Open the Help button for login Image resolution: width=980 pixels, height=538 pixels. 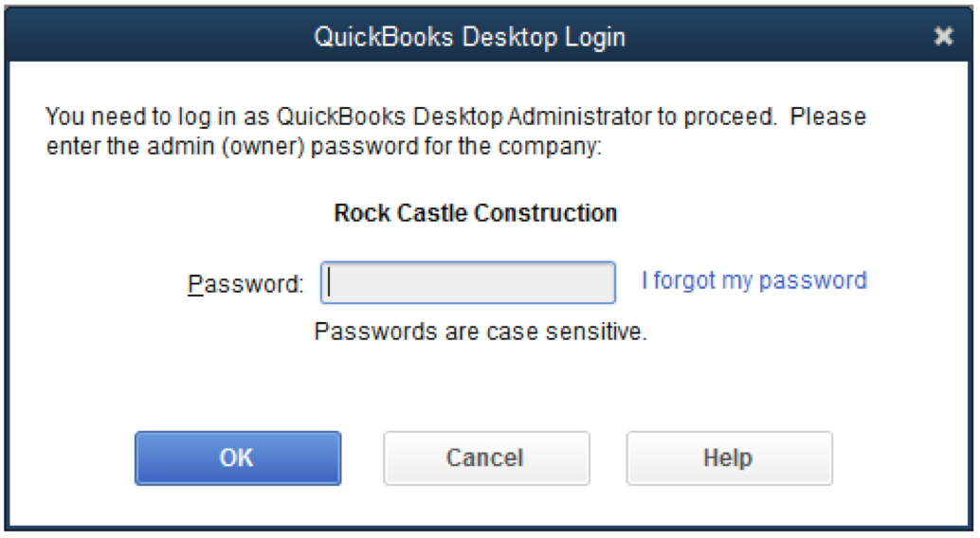click(730, 458)
